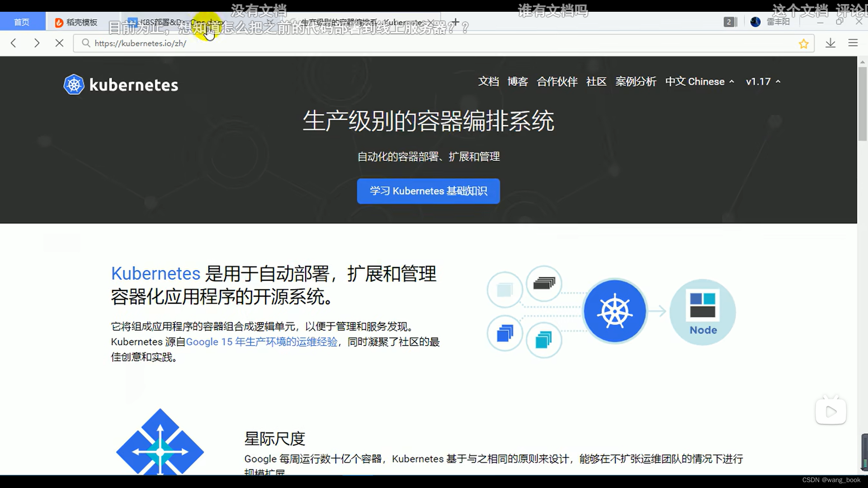Viewport: 868px width, 488px height.
Task: Click the stacked dark containers diagram circle
Action: (x=544, y=283)
